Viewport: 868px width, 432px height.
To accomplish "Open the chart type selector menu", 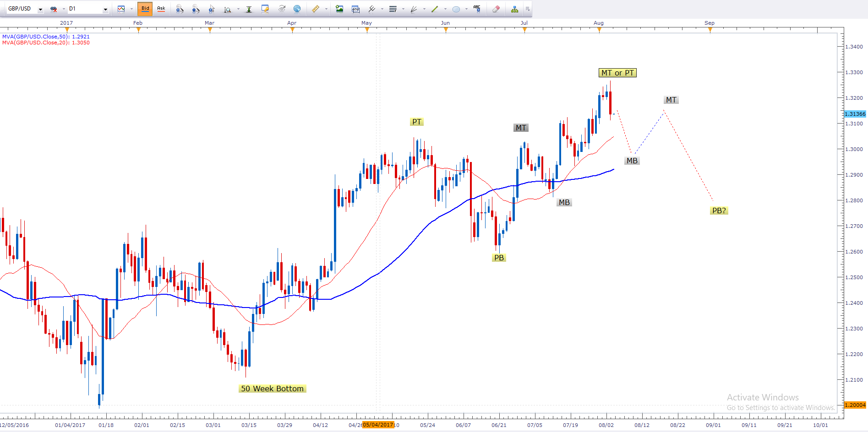I will tap(121, 9).
